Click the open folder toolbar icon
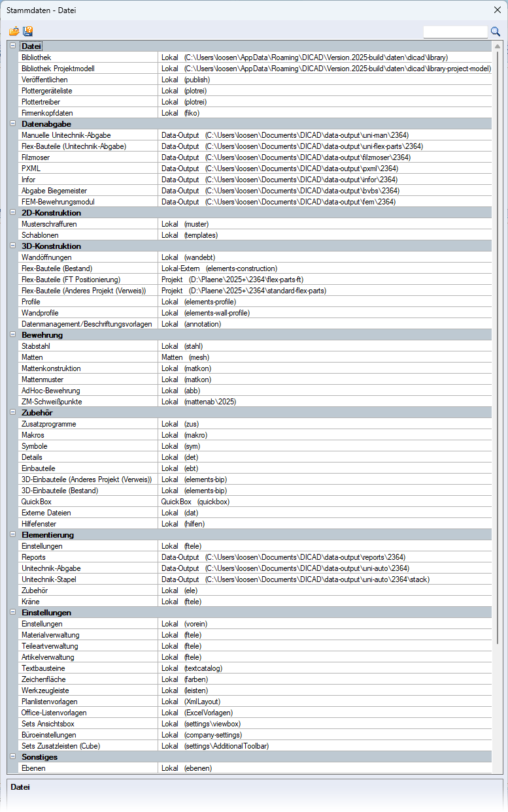This screenshot has width=508, height=812. (14, 31)
